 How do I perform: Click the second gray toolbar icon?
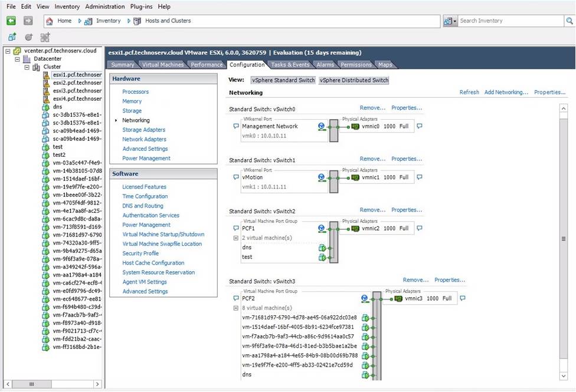pos(29,37)
